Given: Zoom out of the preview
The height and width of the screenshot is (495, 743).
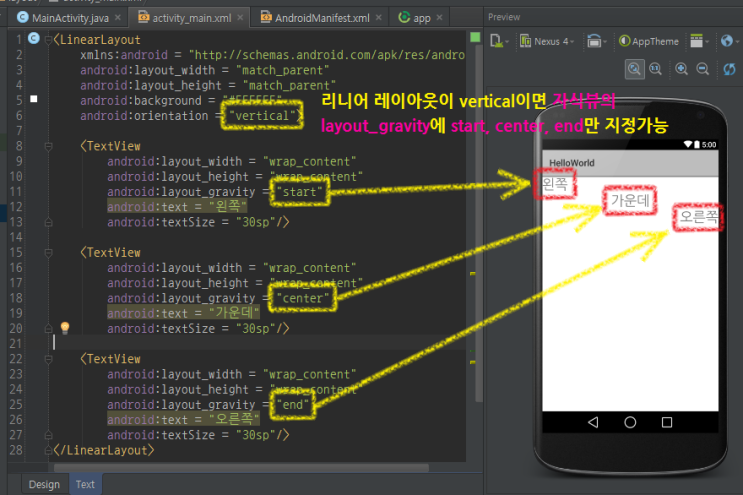Looking at the screenshot, I should pos(703,69).
